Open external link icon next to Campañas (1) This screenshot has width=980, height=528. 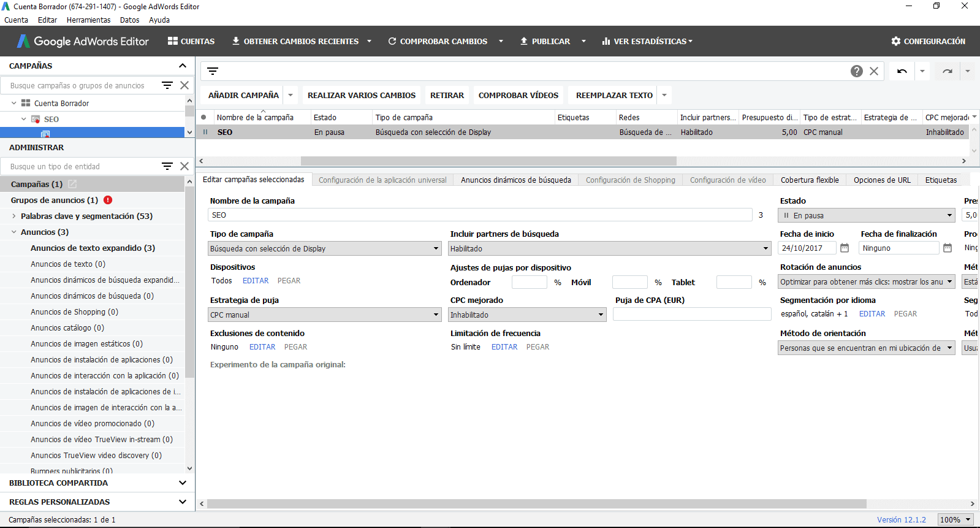[72, 184]
